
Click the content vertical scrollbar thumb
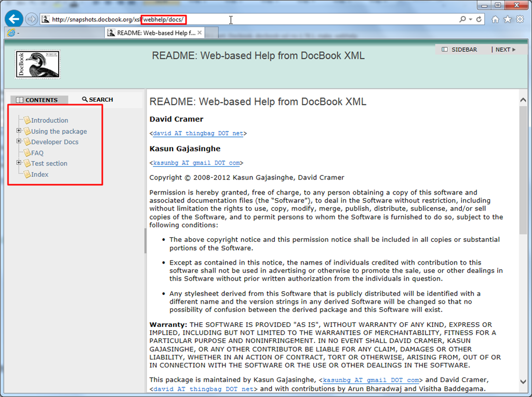(523, 170)
